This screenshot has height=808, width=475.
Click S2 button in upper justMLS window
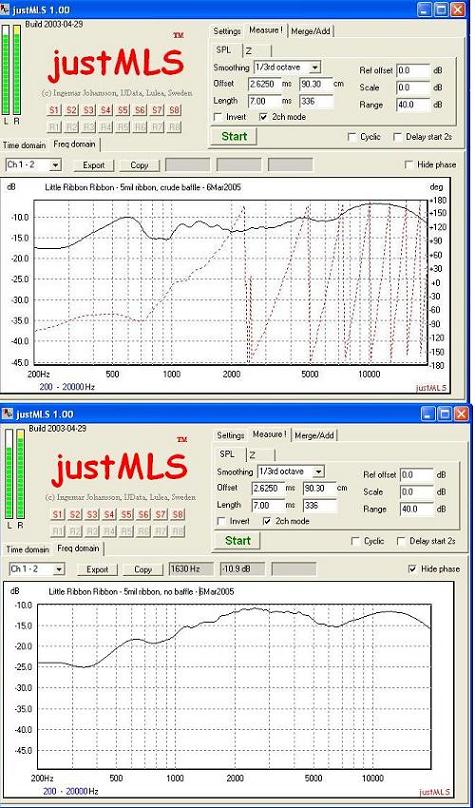(71, 110)
